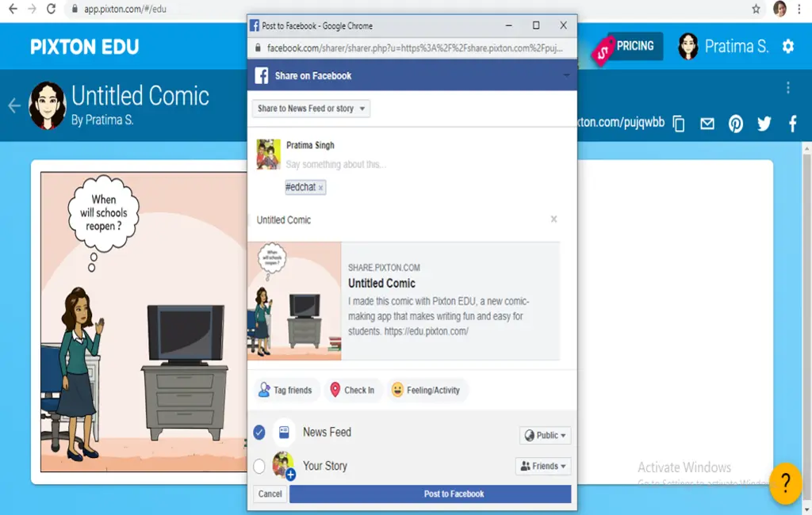The width and height of the screenshot is (812, 515).
Task: Open the comic's vertical dots options menu
Action: (788, 87)
